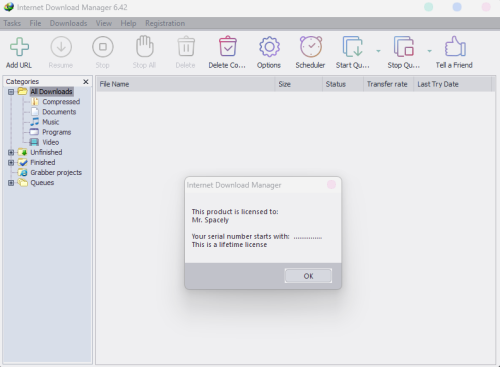This screenshot has width=500, height=367.
Task: Click the Tell a Friend thumbs-up icon
Action: [x=455, y=46]
